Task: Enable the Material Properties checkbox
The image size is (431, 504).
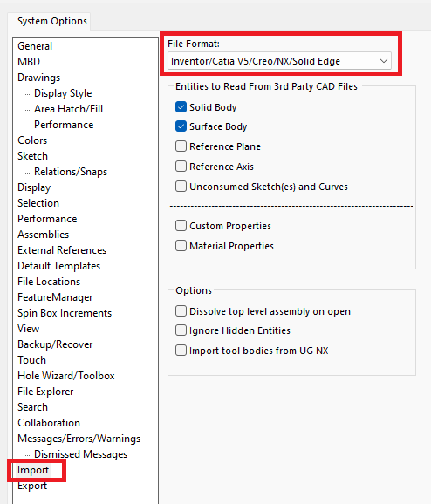Action: coord(181,246)
